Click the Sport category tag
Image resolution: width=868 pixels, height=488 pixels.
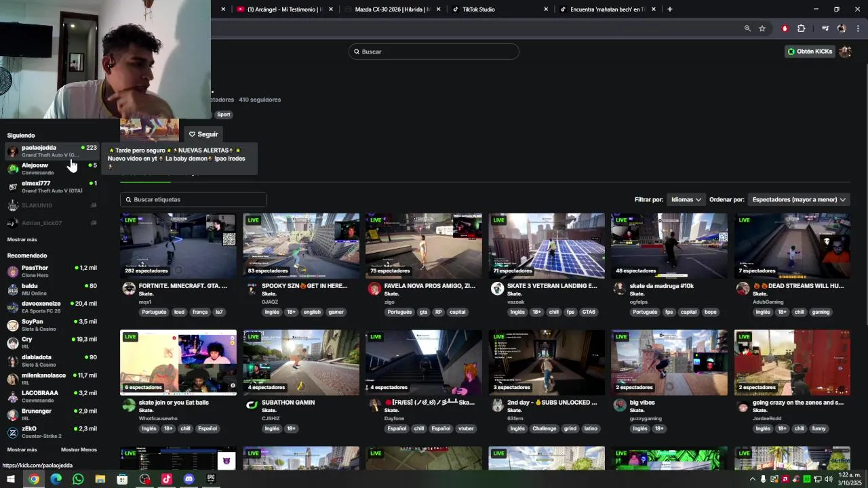click(224, 115)
